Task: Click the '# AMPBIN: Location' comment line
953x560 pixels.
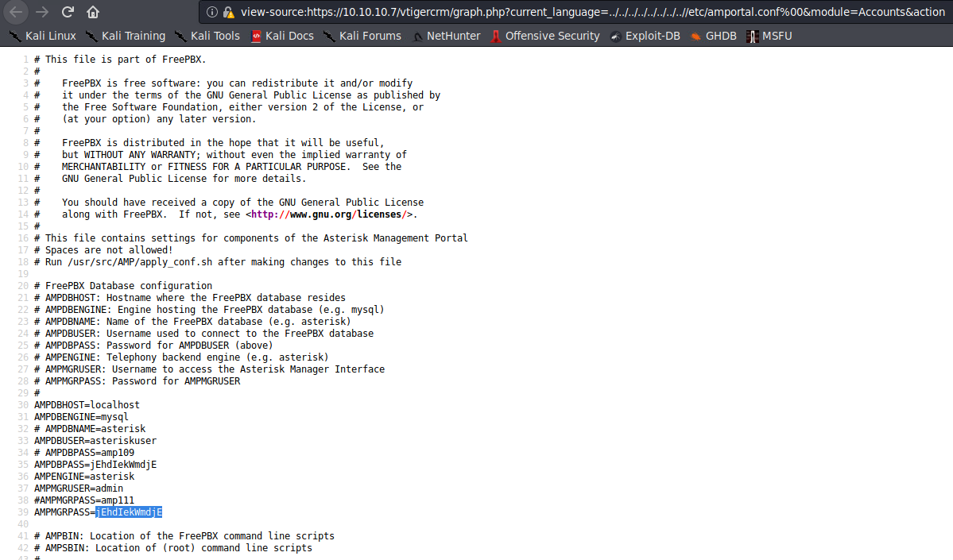Action: 184,536
